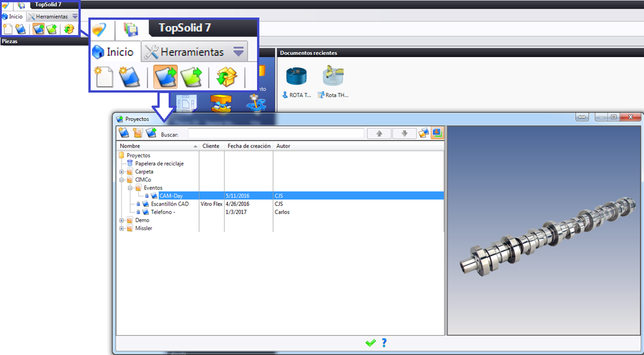Click the Documentos recientes panel header
The image size is (644, 355).
pos(460,53)
